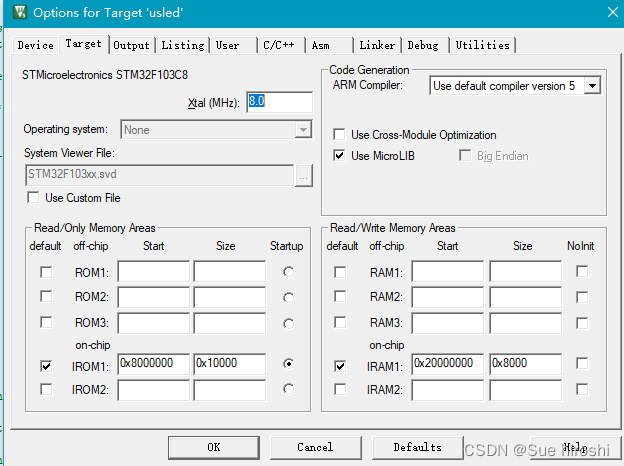The height and width of the screenshot is (466, 624).
Task: Enable NoInit for RAM1
Action: (582, 272)
